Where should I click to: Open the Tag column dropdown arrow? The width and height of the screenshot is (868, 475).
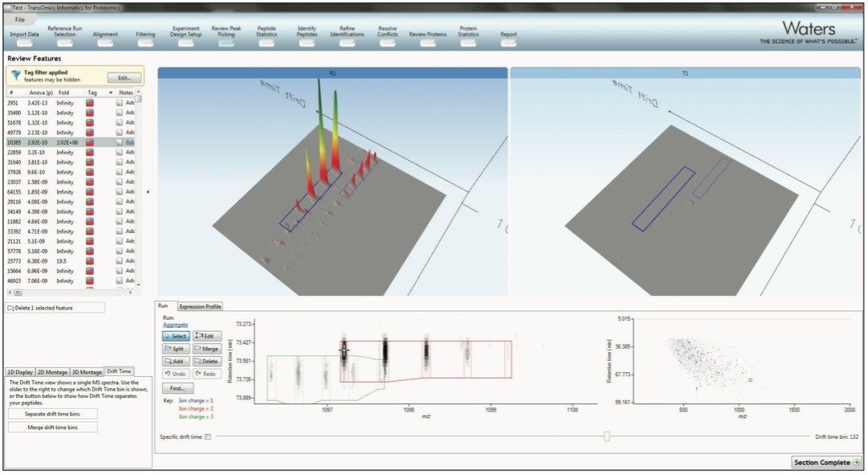111,92
